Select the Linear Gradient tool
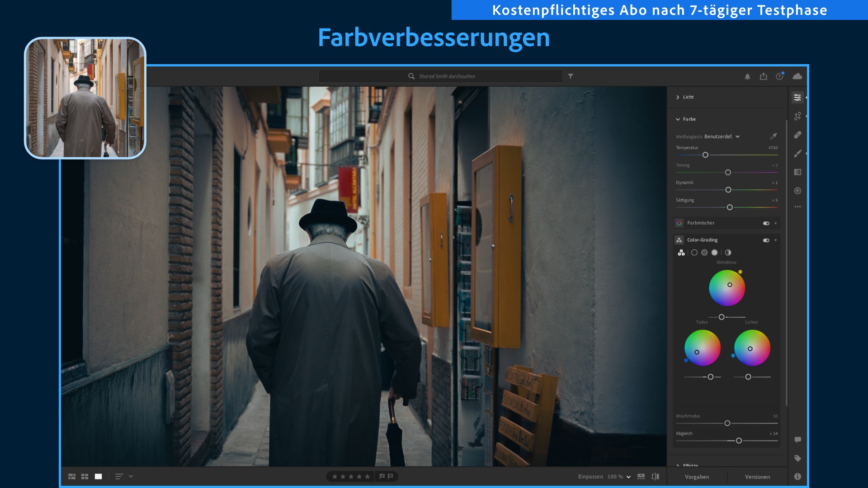The image size is (868, 488). click(797, 172)
